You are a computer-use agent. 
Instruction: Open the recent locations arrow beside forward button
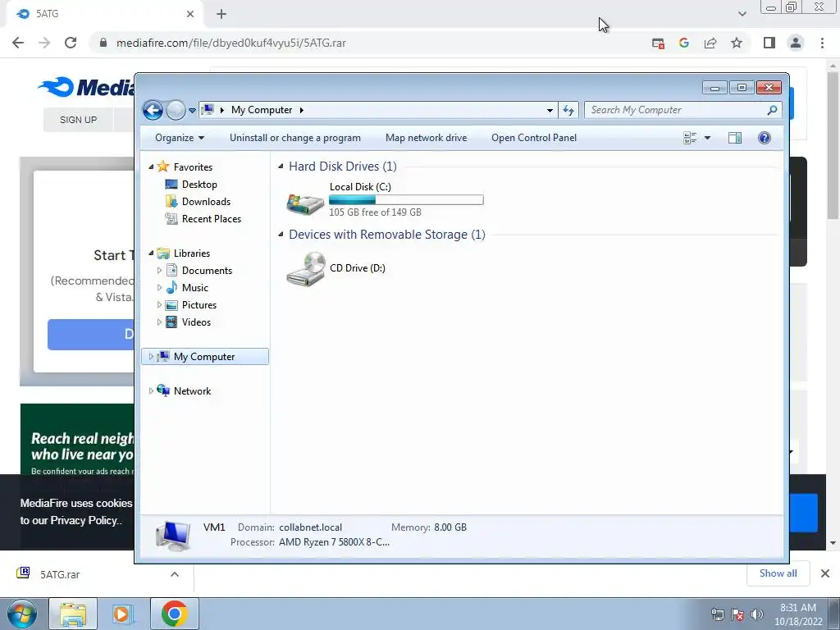coord(192,111)
